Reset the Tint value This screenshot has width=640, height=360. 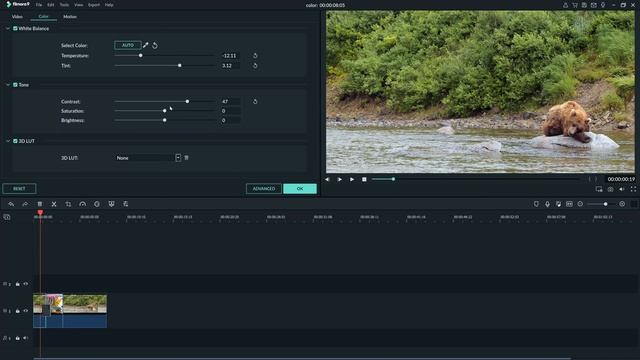point(255,66)
